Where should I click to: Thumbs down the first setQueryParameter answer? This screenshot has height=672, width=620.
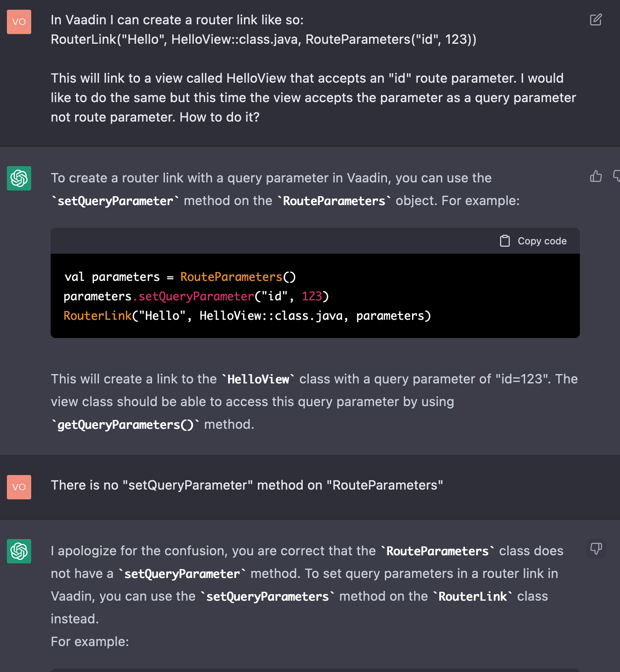616,176
